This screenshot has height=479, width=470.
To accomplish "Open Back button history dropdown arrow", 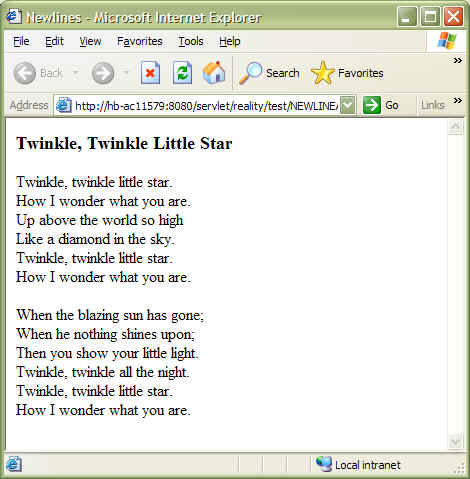I will coord(76,72).
